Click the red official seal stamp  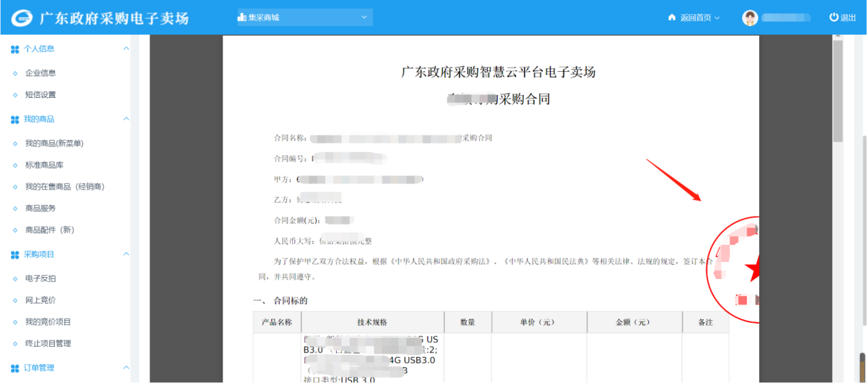point(734,270)
